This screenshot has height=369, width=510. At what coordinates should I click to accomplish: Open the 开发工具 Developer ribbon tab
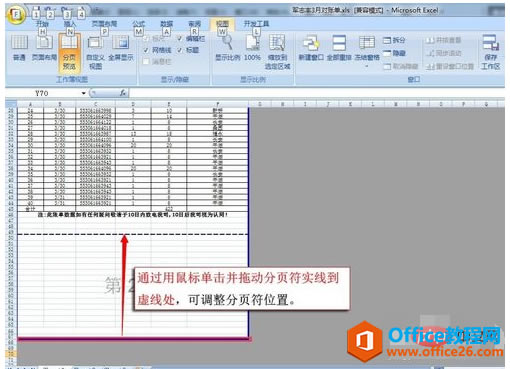[x=256, y=24]
